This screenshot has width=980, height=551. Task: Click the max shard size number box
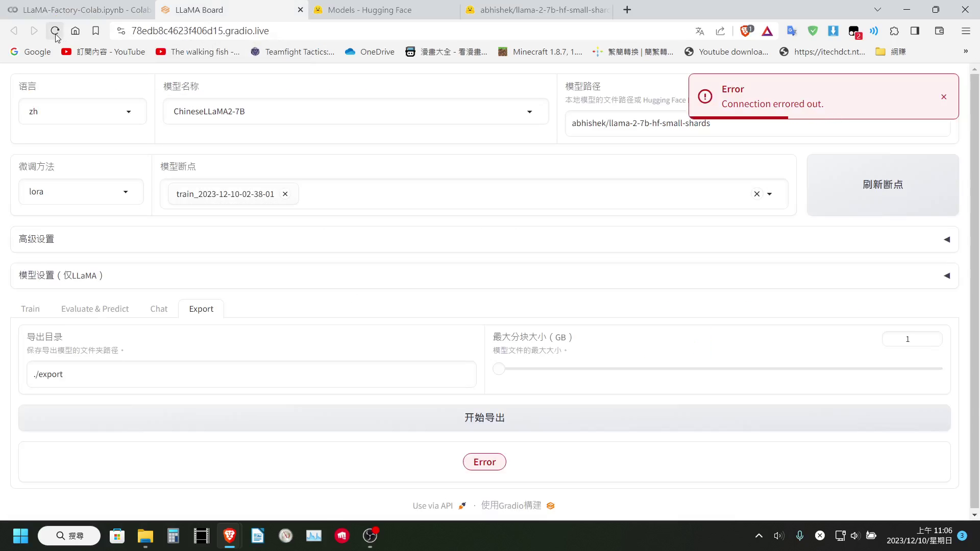[x=912, y=339]
